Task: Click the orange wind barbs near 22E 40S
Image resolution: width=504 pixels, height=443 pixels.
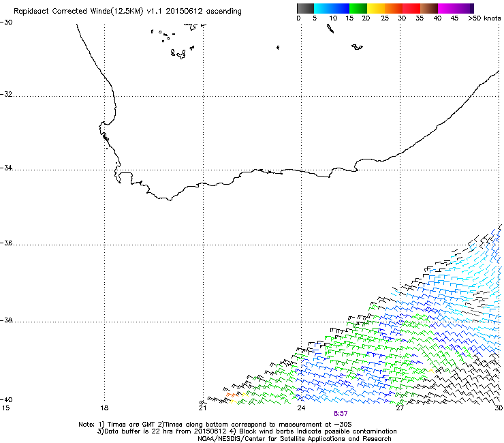Action: 232,395
